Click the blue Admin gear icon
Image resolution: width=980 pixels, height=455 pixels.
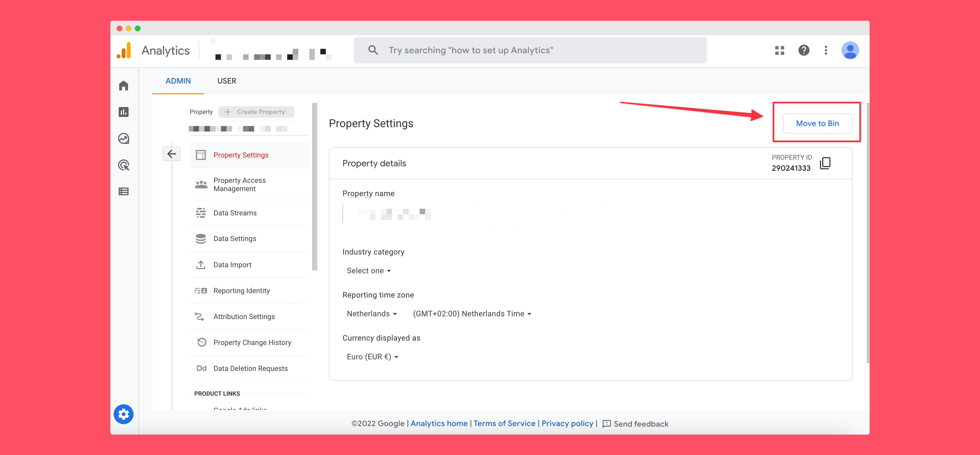click(x=124, y=414)
